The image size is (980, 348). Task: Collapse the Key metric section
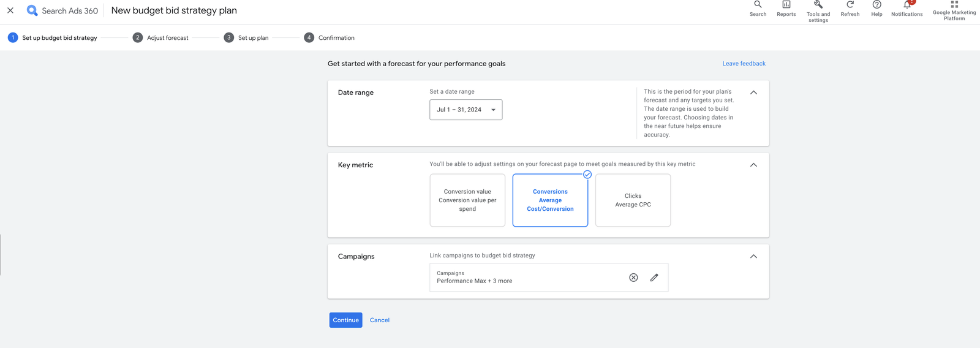[753, 165]
